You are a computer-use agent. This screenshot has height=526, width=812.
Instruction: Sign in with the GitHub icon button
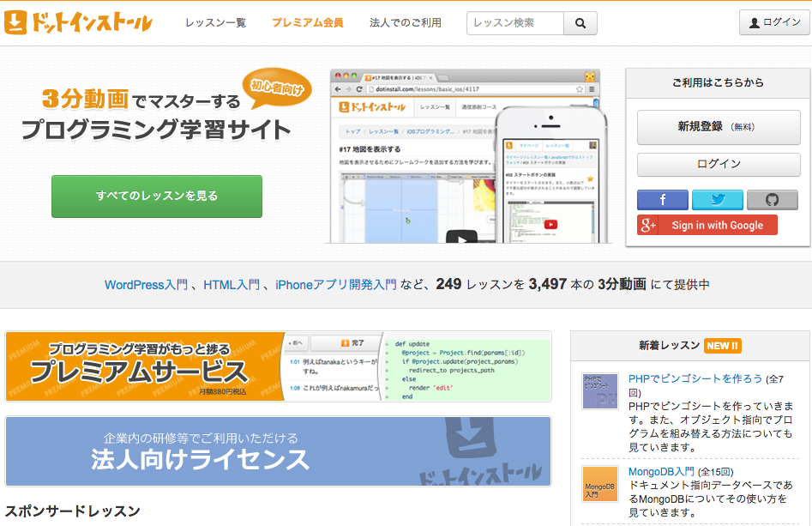click(772, 200)
